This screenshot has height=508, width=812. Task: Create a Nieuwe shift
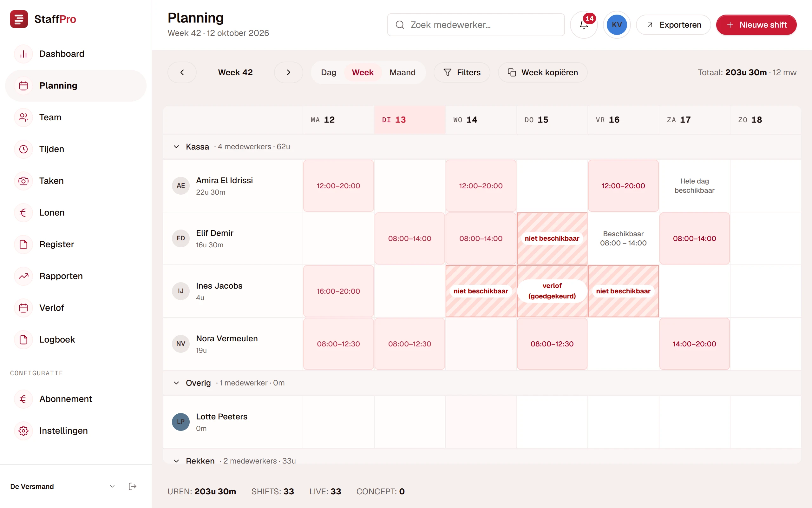756,25
